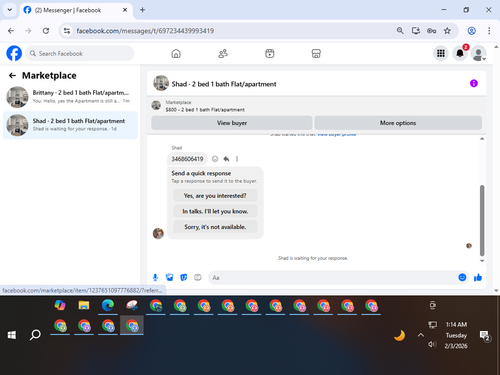Image resolution: width=500 pixels, height=375 pixels.
Task: Go back from the Marketplace inbox
Action: point(12,76)
